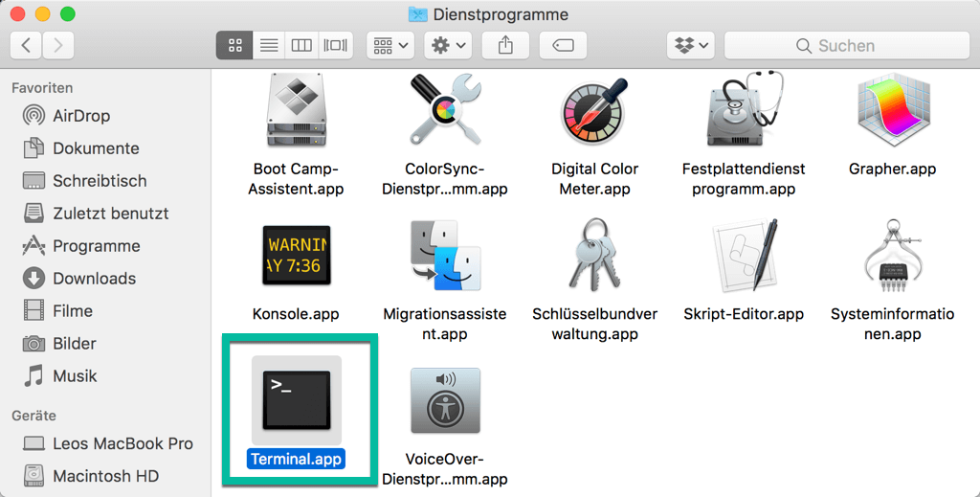Open the gear action menu
The image size is (980, 497).
[x=448, y=45]
